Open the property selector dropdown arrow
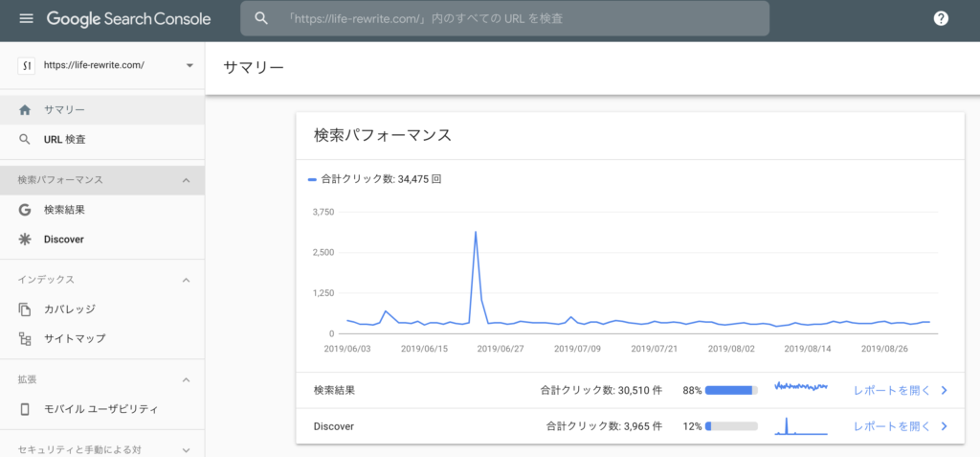 point(189,65)
